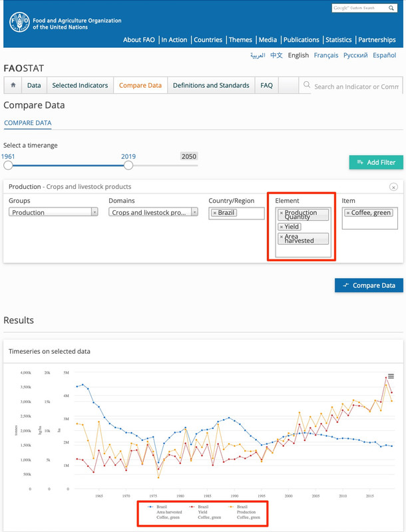
Task: Open the Definitions and Standards tab
Action: 211,86
